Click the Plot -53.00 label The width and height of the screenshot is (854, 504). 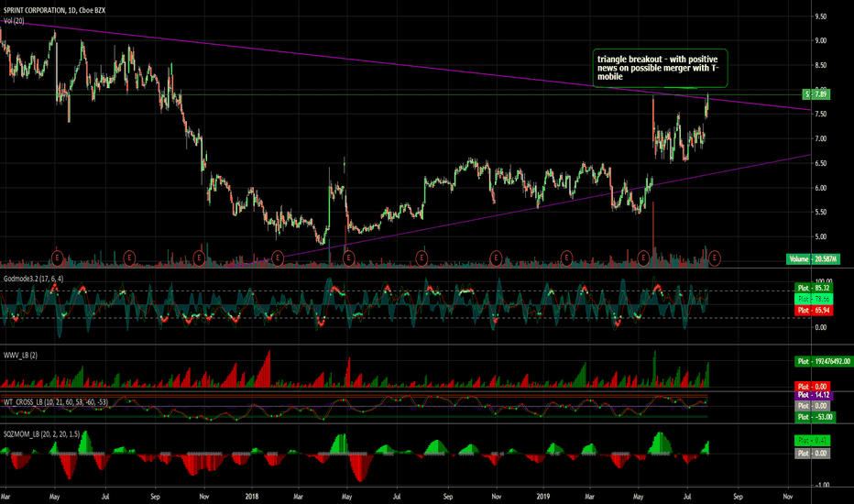click(816, 417)
